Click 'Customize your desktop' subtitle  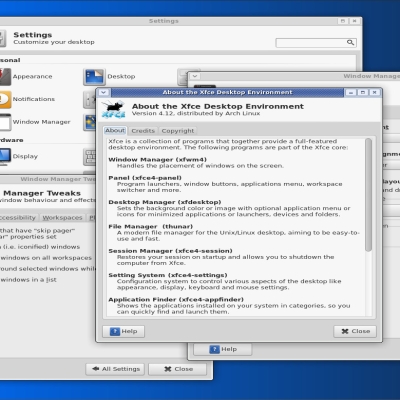(54, 42)
